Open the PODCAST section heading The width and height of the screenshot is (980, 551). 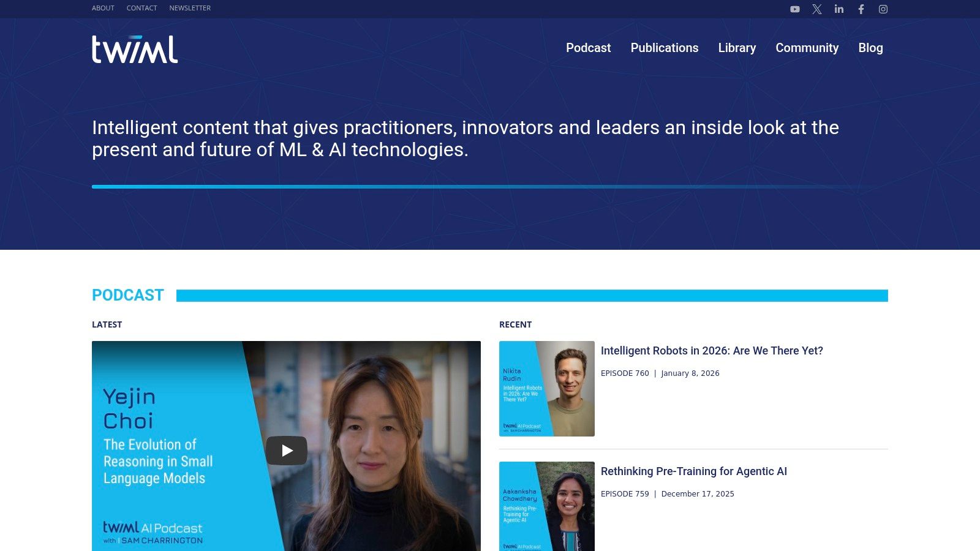[128, 295]
